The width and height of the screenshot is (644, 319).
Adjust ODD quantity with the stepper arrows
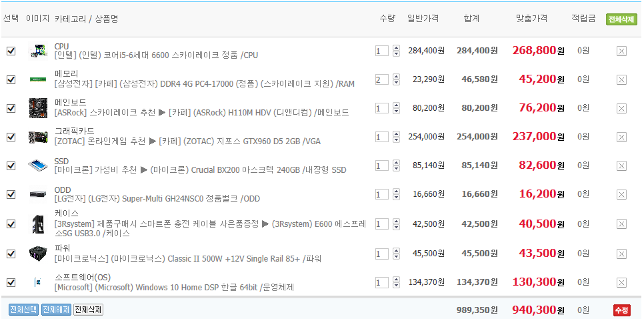pos(396,194)
